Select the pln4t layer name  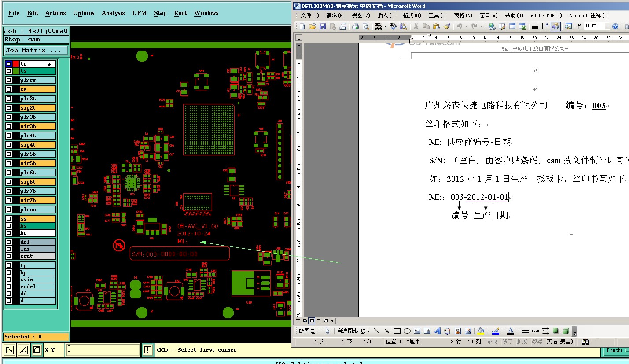(37, 136)
